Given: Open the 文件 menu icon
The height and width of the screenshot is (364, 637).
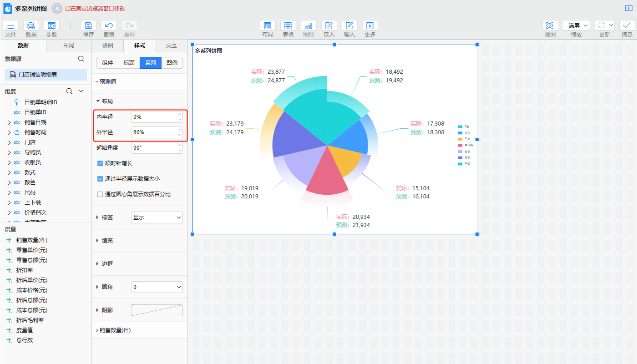Looking at the screenshot, I should point(10,26).
